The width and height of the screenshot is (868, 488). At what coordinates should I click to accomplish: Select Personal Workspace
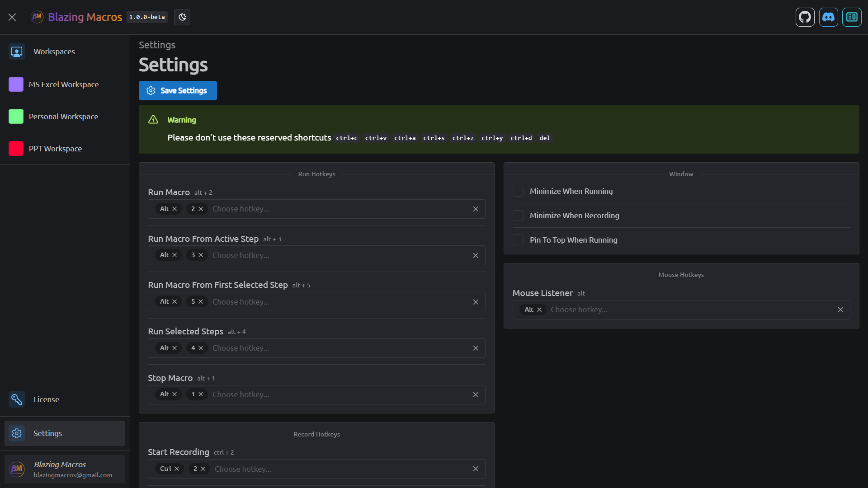(65, 117)
